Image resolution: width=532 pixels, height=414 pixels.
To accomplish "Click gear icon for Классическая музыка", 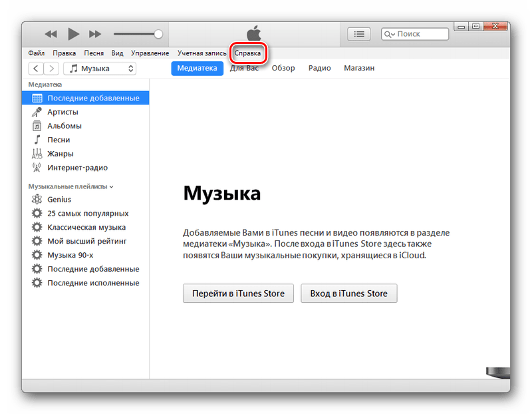I will click(37, 227).
